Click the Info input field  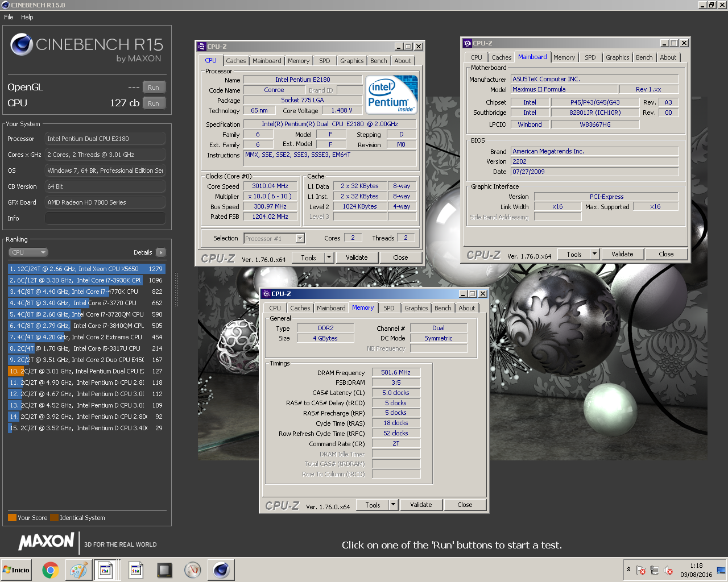pos(105,218)
